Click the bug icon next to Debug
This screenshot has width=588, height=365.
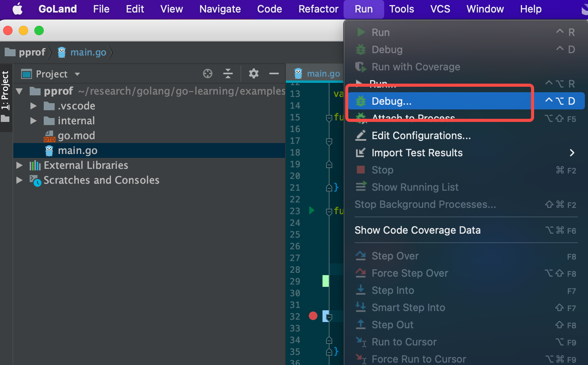click(x=360, y=50)
